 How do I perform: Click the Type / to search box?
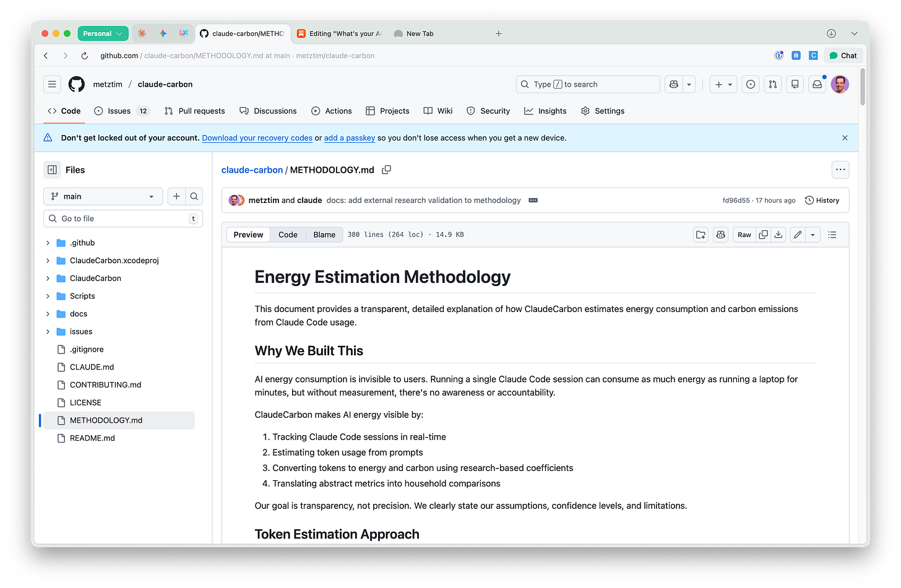[x=588, y=84]
